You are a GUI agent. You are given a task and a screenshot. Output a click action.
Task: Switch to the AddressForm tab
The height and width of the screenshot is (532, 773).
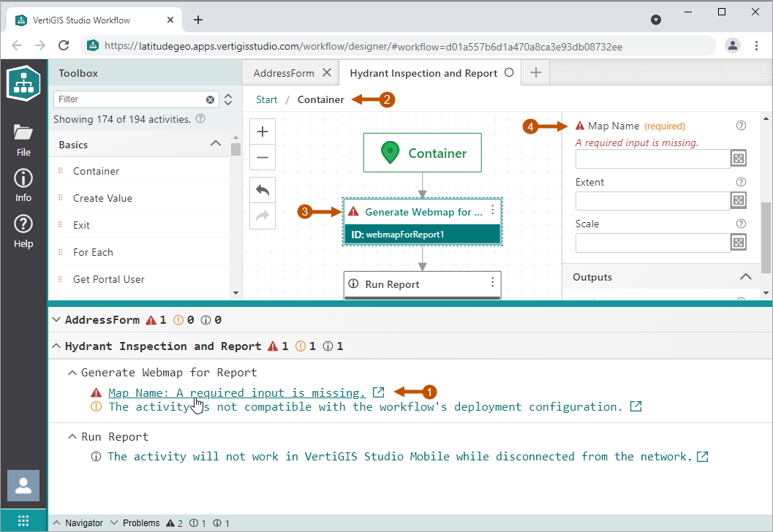283,73
